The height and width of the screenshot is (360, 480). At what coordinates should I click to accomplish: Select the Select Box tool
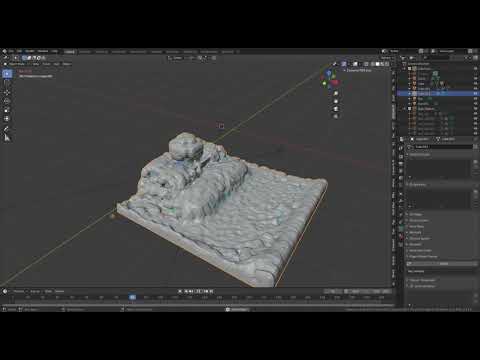7,74
